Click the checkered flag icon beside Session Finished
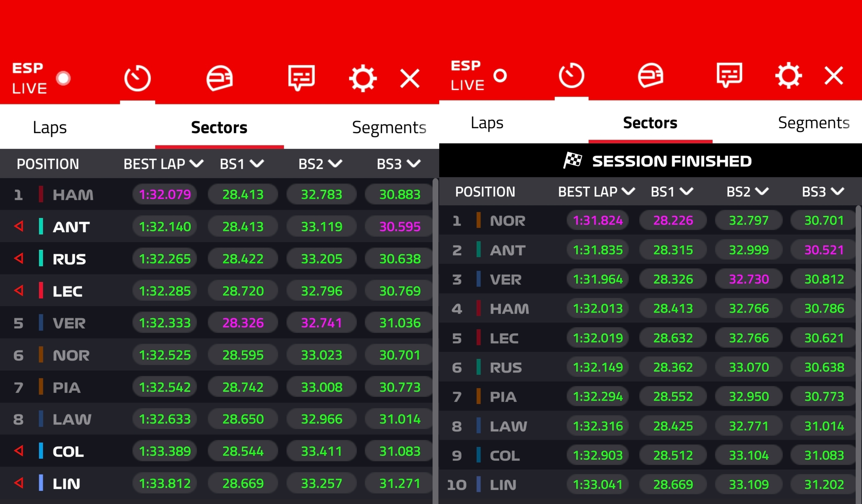The width and height of the screenshot is (862, 504). pyautogui.click(x=573, y=160)
